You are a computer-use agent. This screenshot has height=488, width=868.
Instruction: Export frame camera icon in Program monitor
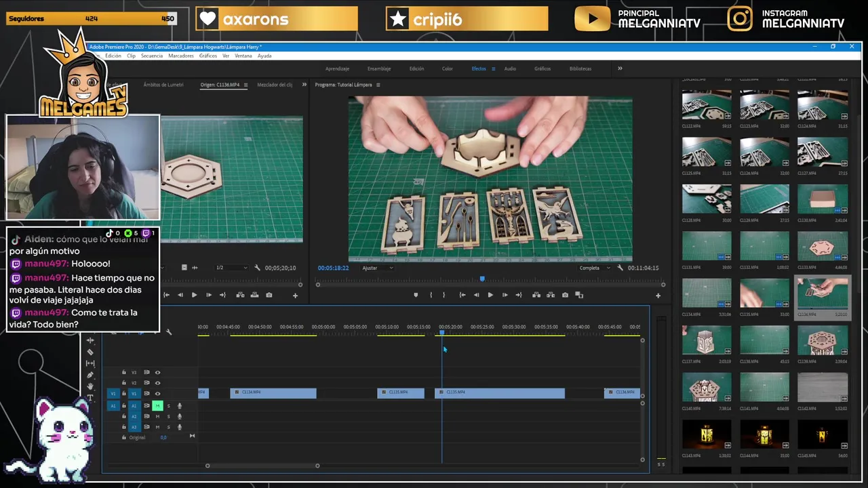click(x=566, y=295)
